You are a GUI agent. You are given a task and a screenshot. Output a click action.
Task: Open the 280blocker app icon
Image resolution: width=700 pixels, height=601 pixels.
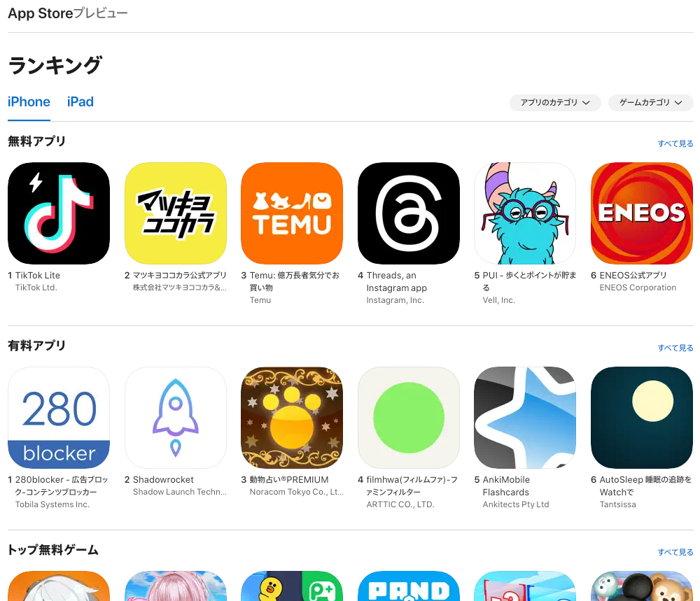click(59, 418)
